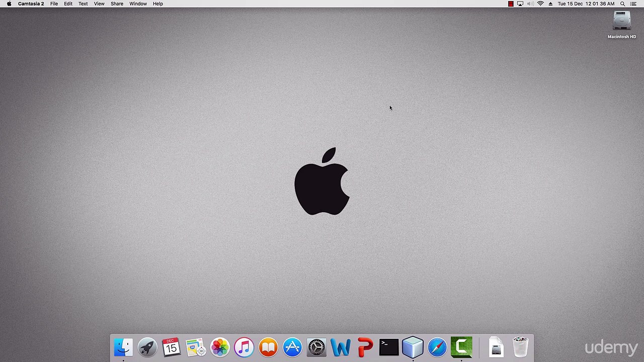Launch Safari from the dock
The image size is (644, 362).
click(x=437, y=347)
